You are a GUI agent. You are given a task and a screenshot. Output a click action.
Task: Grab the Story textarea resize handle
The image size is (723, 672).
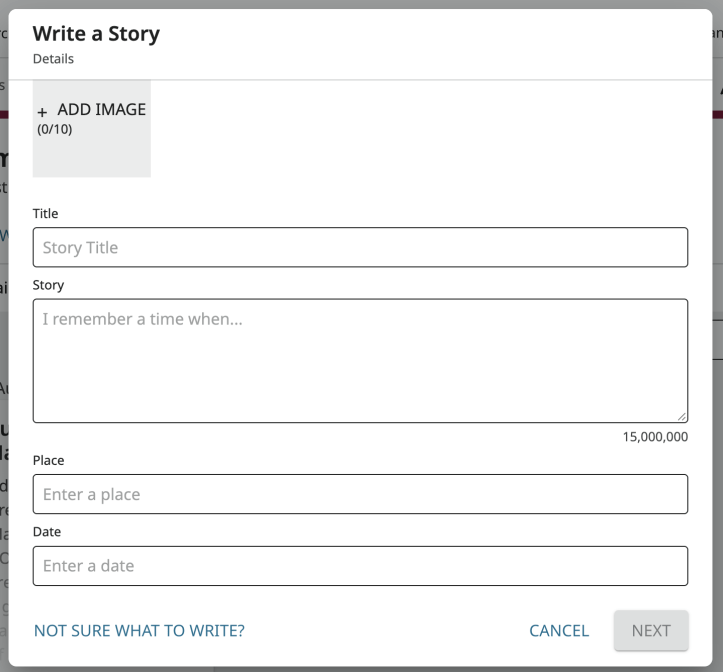coord(681,416)
